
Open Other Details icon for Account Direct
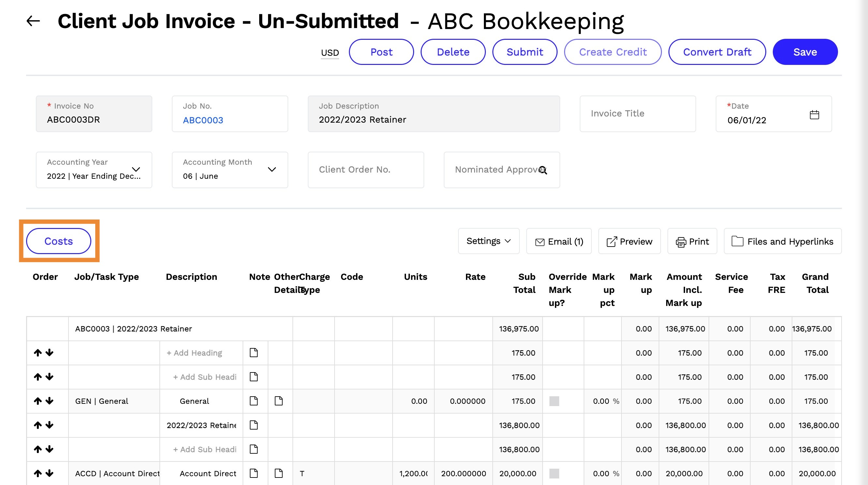click(278, 473)
